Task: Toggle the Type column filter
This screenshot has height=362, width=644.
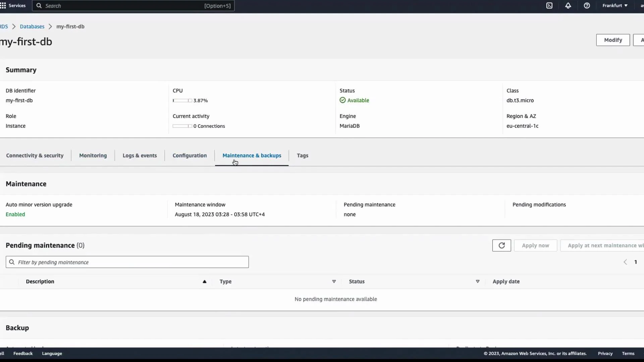Action: click(x=334, y=282)
